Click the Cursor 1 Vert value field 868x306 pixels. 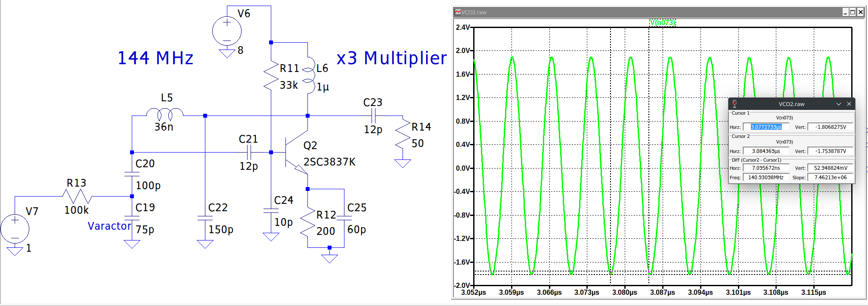tap(831, 127)
